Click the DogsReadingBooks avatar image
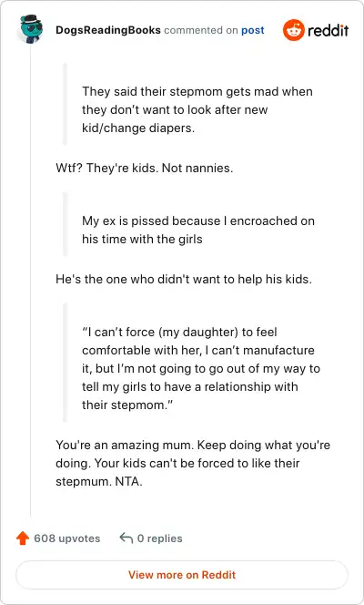The width and height of the screenshot is (364, 605). click(x=30, y=29)
